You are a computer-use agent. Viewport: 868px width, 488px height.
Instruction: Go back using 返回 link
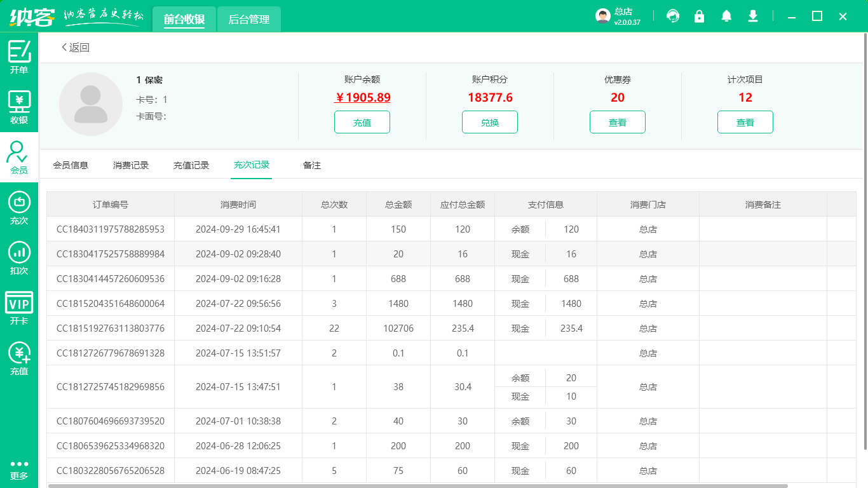click(76, 48)
